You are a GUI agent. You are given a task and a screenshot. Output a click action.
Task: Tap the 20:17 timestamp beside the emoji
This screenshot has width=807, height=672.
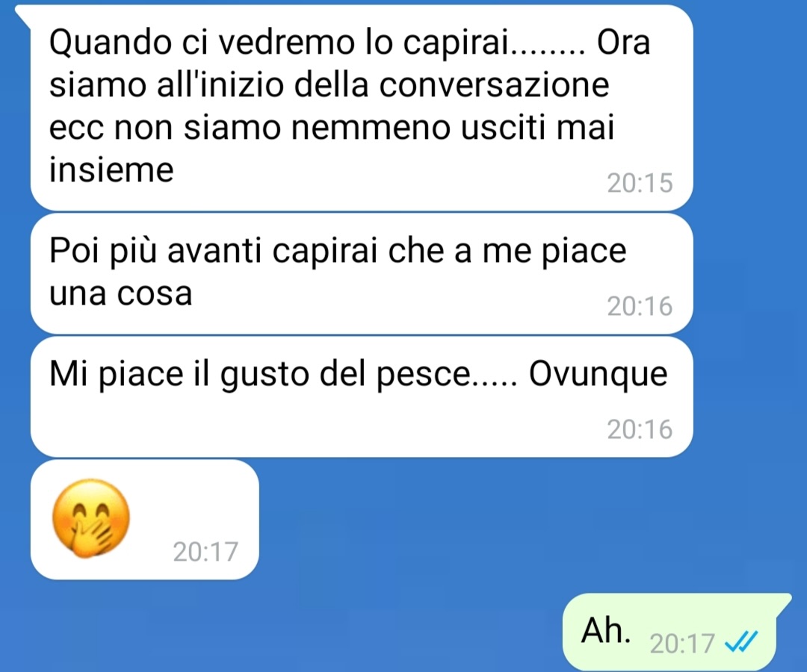(x=205, y=552)
